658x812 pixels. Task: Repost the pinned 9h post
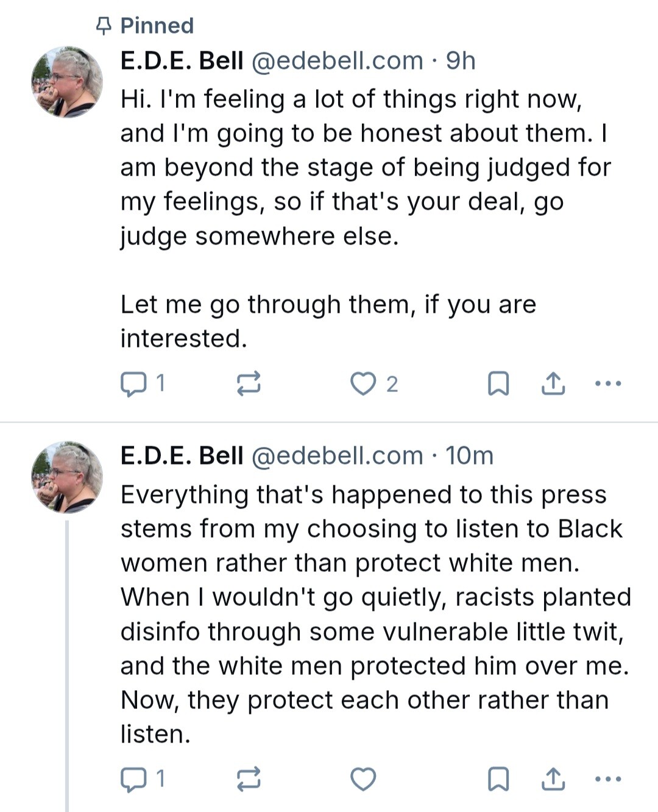pyautogui.click(x=249, y=384)
